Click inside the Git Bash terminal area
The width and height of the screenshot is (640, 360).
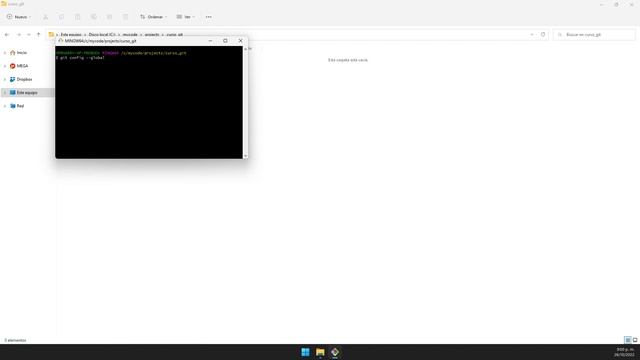point(149,102)
